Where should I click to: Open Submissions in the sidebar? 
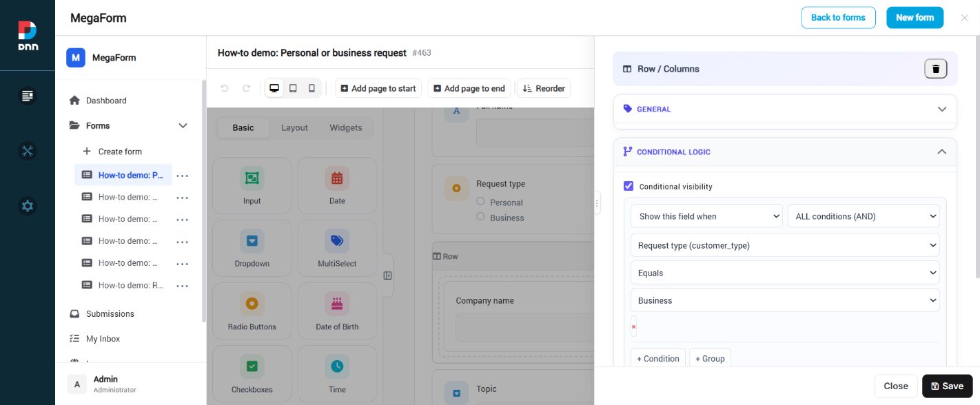point(110,313)
